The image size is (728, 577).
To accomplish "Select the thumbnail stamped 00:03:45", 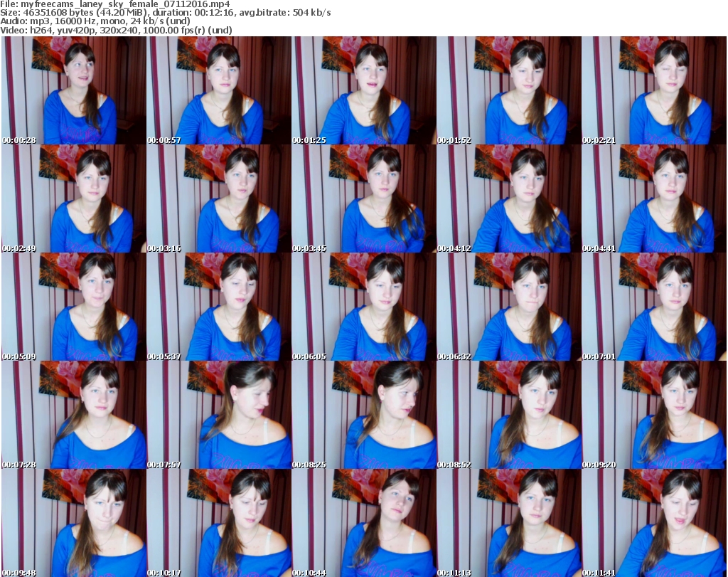I will [x=364, y=198].
